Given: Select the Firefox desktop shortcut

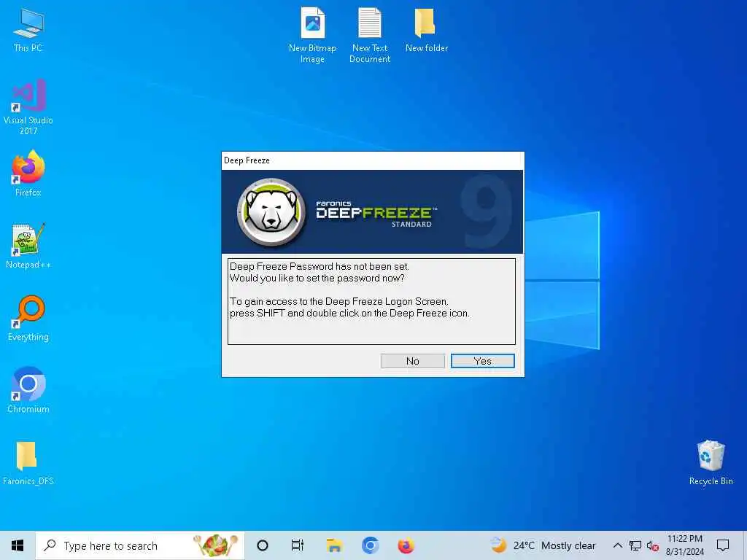Looking at the screenshot, I should (x=28, y=174).
